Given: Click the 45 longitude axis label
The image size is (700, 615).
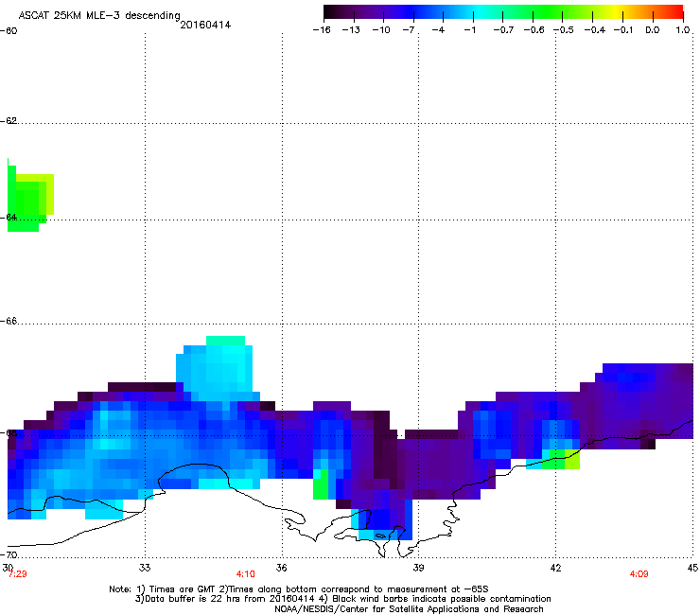Looking at the screenshot, I should pyautogui.click(x=692, y=568).
